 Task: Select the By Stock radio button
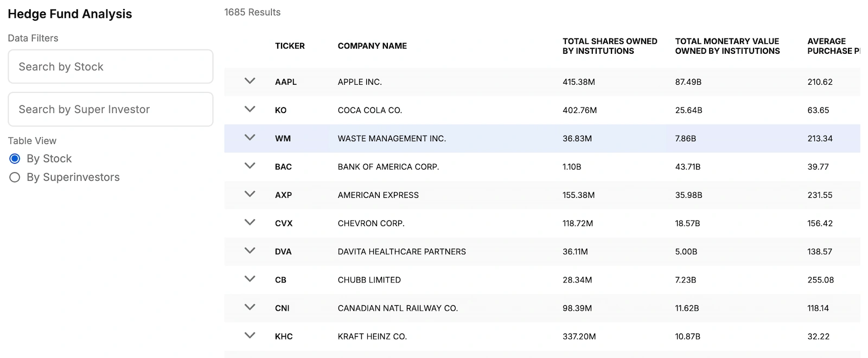[15, 159]
